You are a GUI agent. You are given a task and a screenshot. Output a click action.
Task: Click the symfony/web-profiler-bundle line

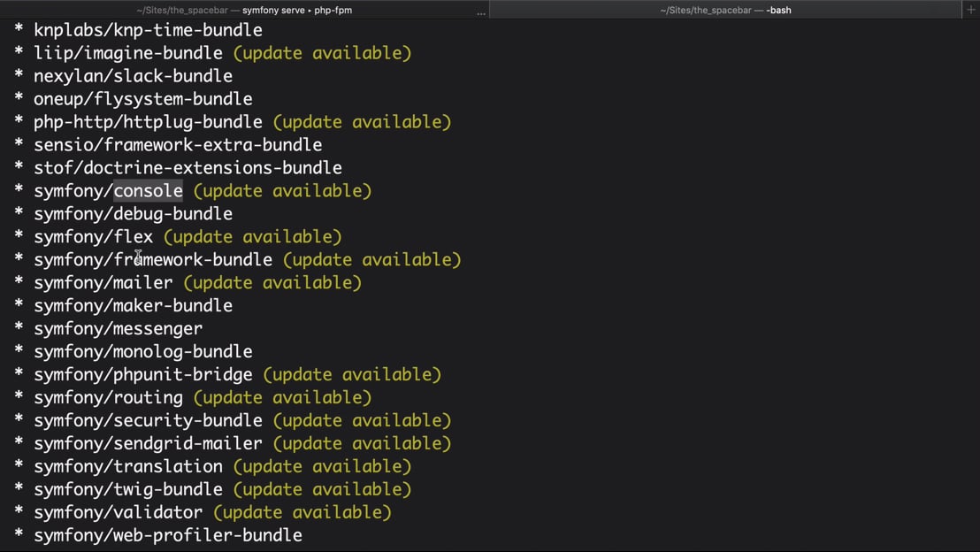point(168,536)
